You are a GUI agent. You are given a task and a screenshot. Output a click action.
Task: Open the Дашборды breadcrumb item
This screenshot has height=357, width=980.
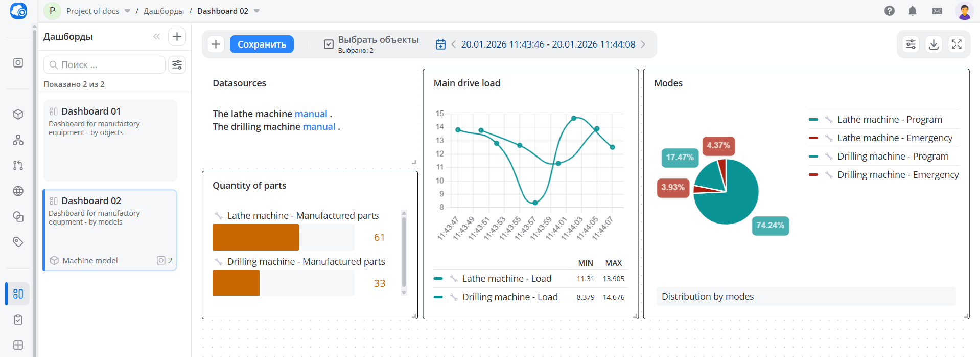click(x=164, y=11)
